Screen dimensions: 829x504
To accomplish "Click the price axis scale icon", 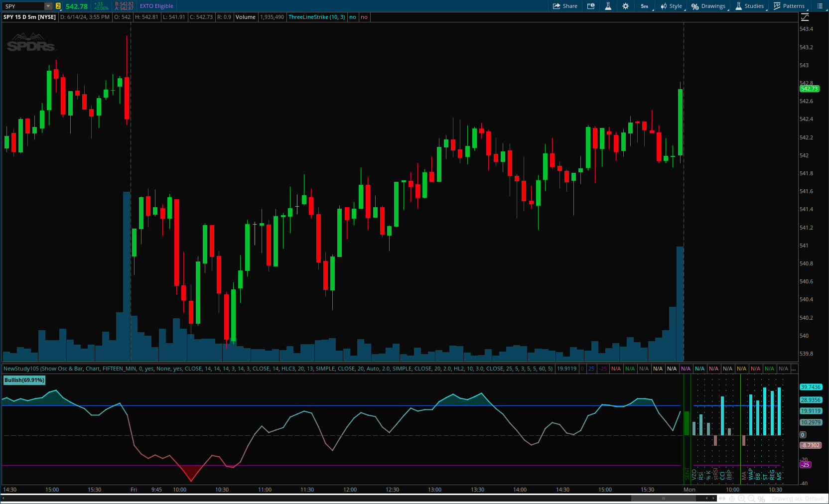I will pos(805,17).
